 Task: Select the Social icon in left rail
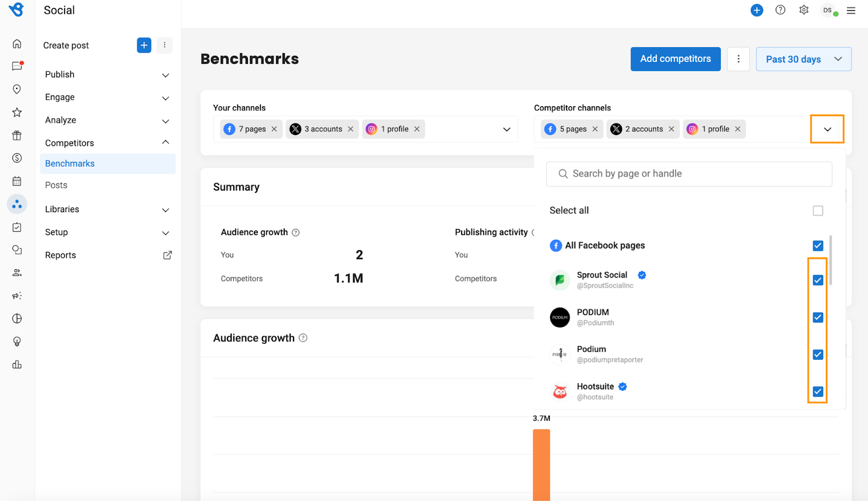[x=17, y=204]
